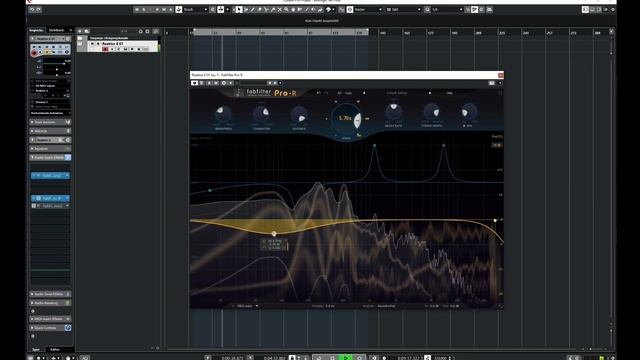
Task: Start playback with transport Play button
Action: pos(346,358)
